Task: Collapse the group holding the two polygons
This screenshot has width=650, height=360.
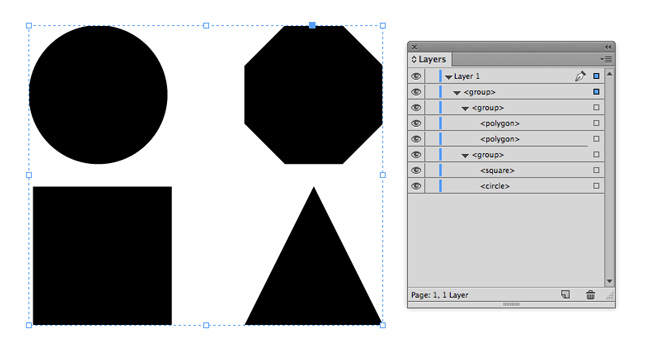Action: [465, 108]
